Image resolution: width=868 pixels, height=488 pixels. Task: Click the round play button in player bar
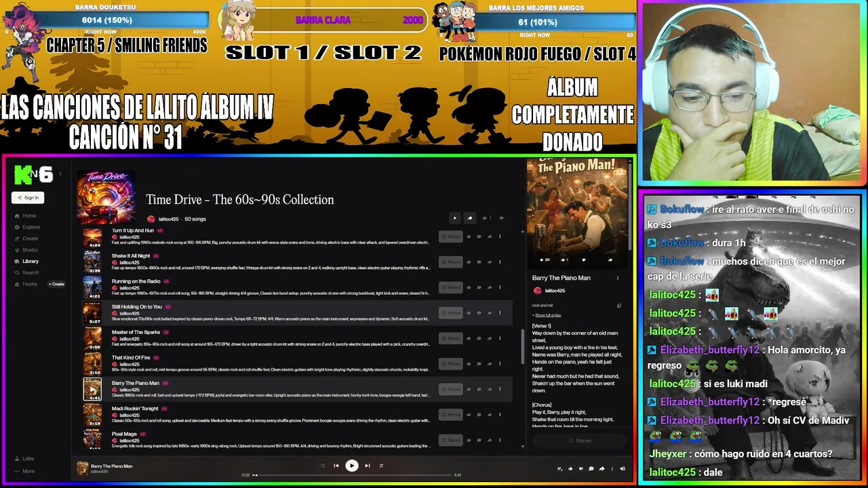[x=351, y=466]
